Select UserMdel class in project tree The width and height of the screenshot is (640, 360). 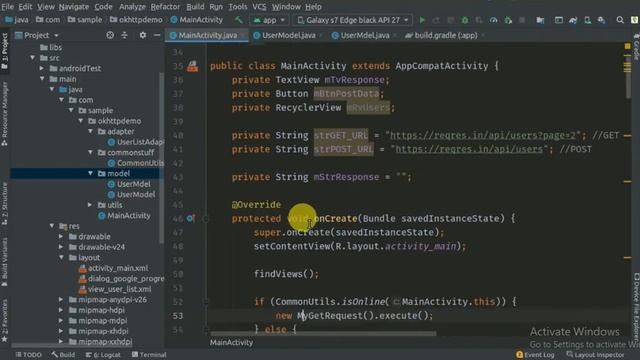pos(129,184)
